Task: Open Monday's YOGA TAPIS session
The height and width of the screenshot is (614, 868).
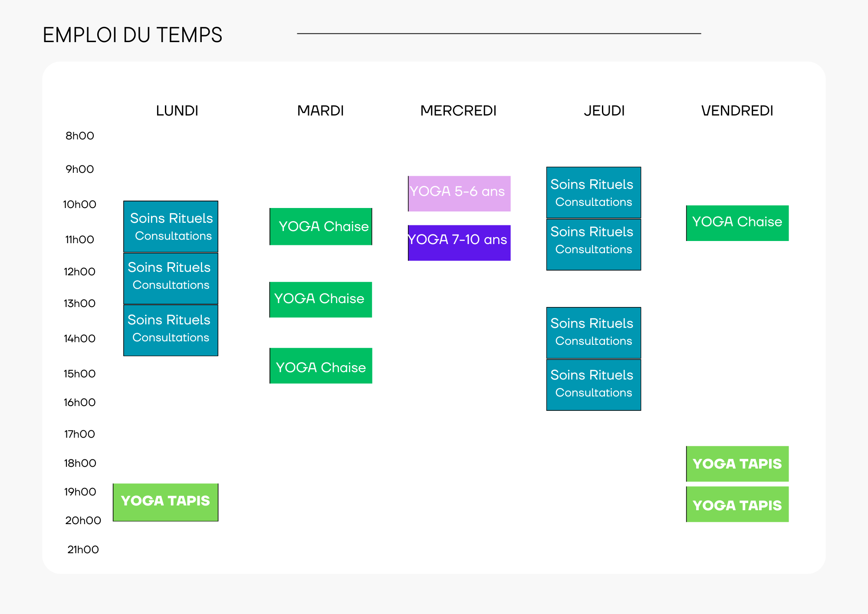Action: (x=165, y=502)
